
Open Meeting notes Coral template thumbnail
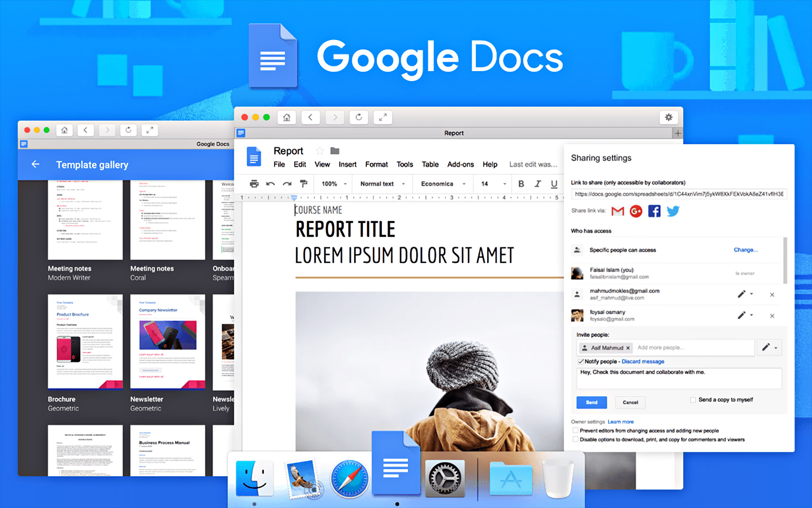[x=168, y=220]
